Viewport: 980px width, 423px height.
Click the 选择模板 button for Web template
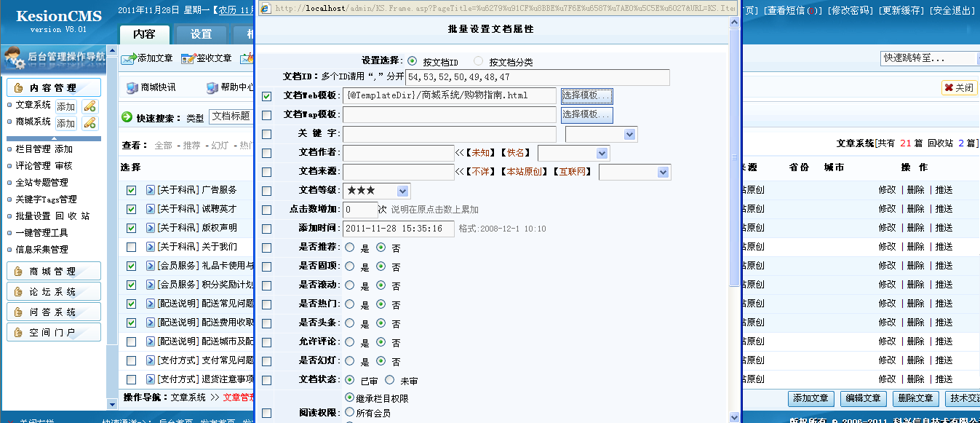click(x=585, y=95)
